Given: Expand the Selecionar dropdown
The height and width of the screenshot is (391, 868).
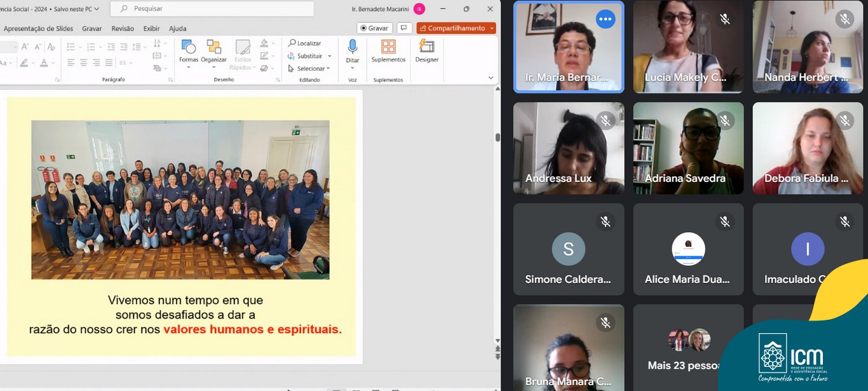Looking at the screenshot, I should point(329,69).
